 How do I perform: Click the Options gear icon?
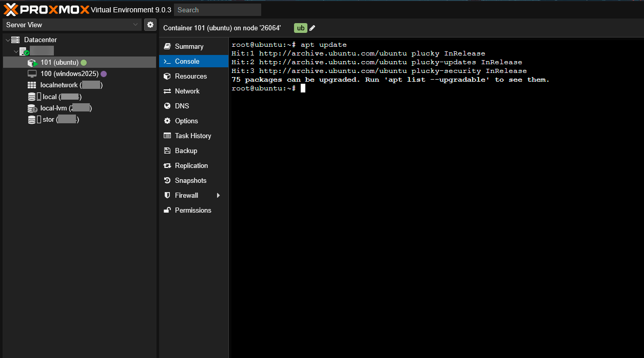click(167, 121)
